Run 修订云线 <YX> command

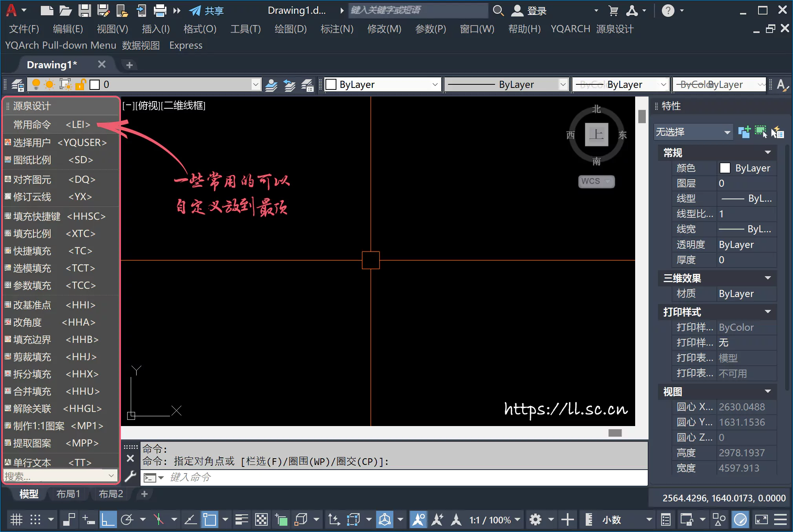[61, 197]
